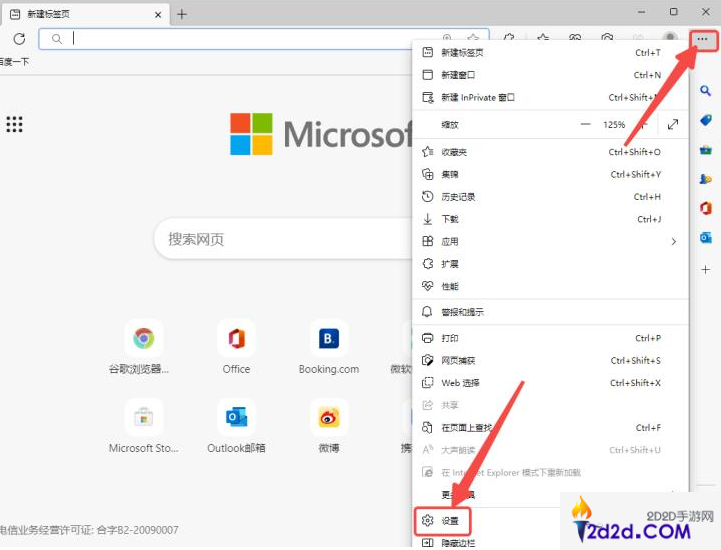This screenshot has width=721, height=550.
Task: Open 性能 from the menu
Action: [x=550, y=286]
